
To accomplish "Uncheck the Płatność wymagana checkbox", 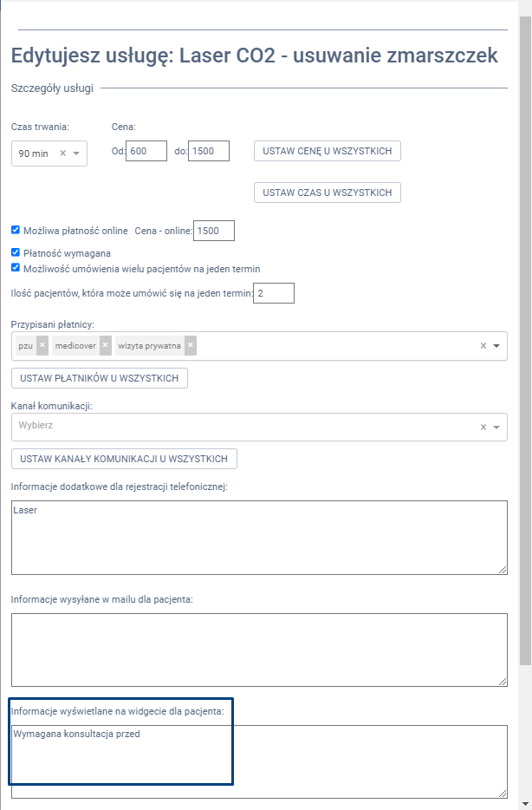I will click(x=16, y=252).
